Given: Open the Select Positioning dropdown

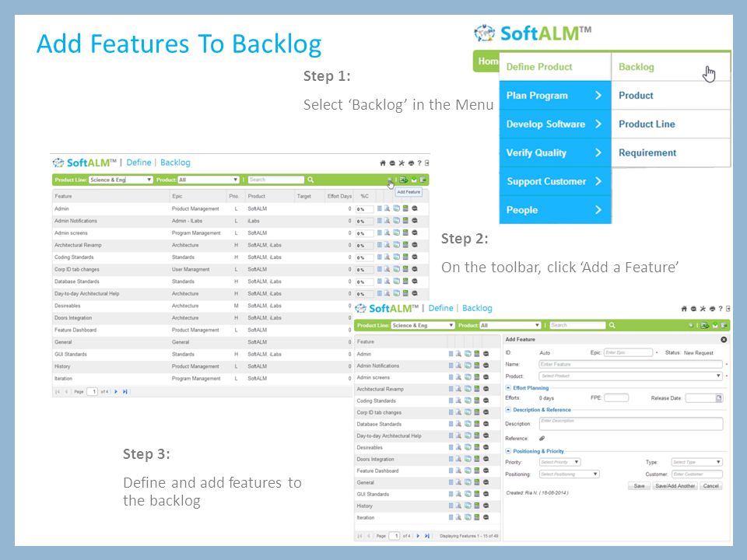Looking at the screenshot, I should (x=570, y=474).
